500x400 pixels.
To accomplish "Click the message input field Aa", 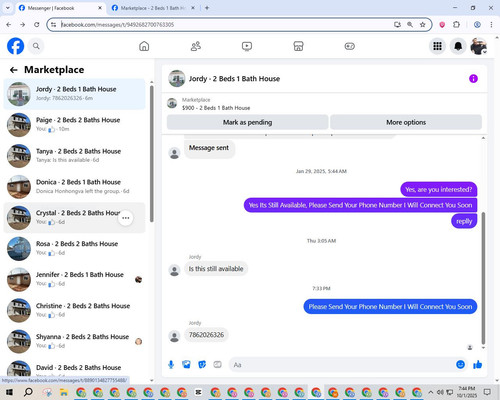I will 342,365.
